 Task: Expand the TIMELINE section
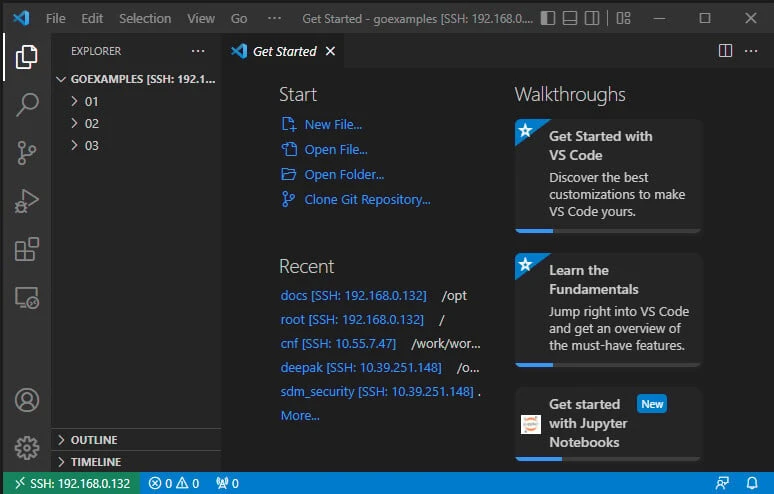click(x=95, y=462)
